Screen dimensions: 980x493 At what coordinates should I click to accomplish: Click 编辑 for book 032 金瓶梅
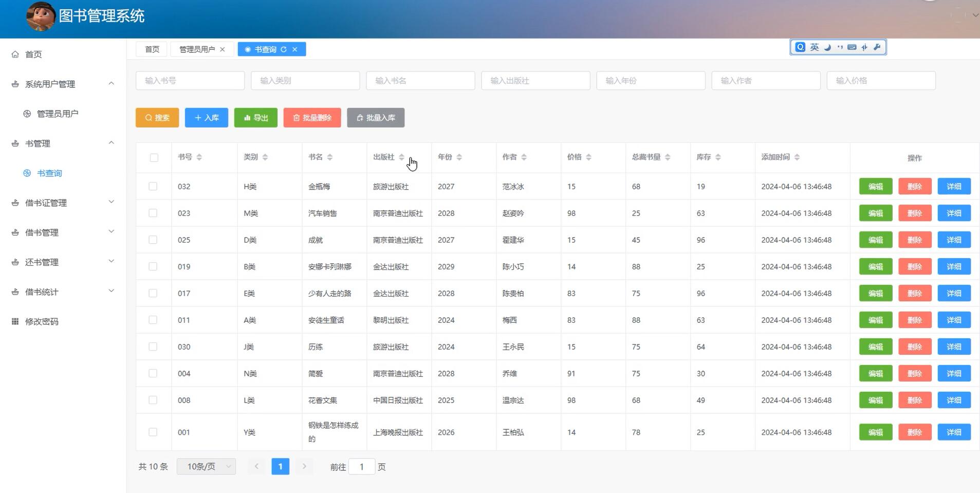click(876, 186)
